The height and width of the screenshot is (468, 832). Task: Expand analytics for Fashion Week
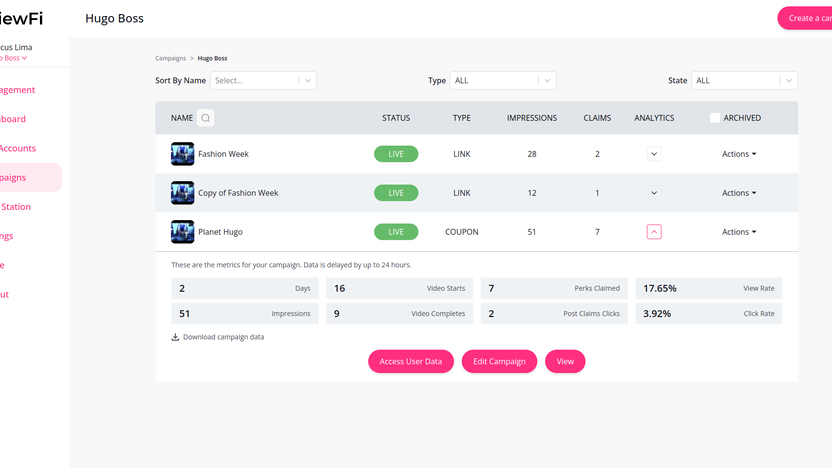654,154
